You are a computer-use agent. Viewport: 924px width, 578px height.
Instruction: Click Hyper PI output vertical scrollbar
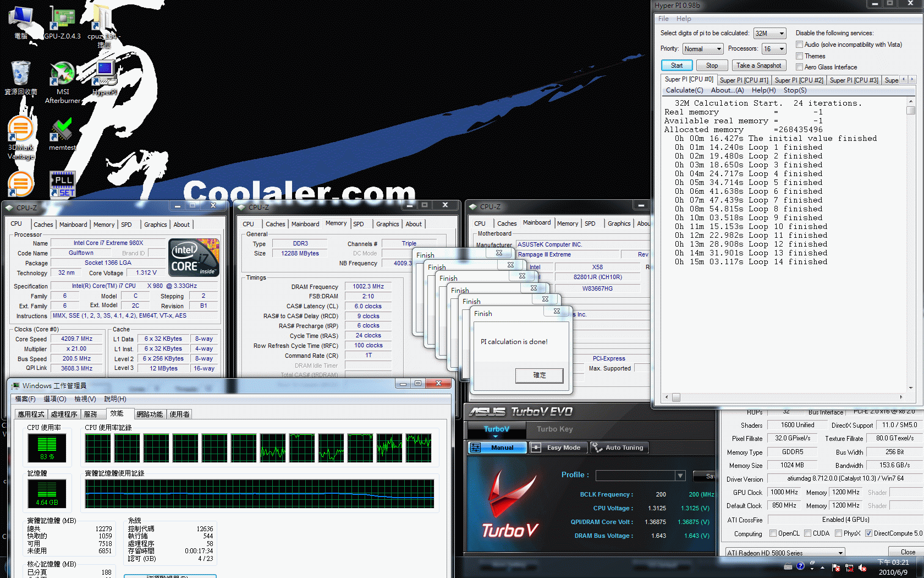tap(911, 244)
